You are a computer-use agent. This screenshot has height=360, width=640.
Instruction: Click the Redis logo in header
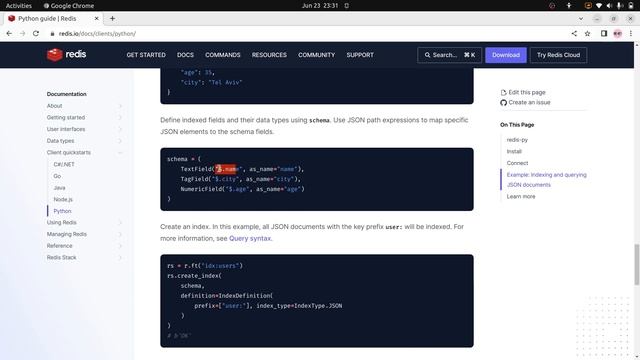[x=66, y=55]
